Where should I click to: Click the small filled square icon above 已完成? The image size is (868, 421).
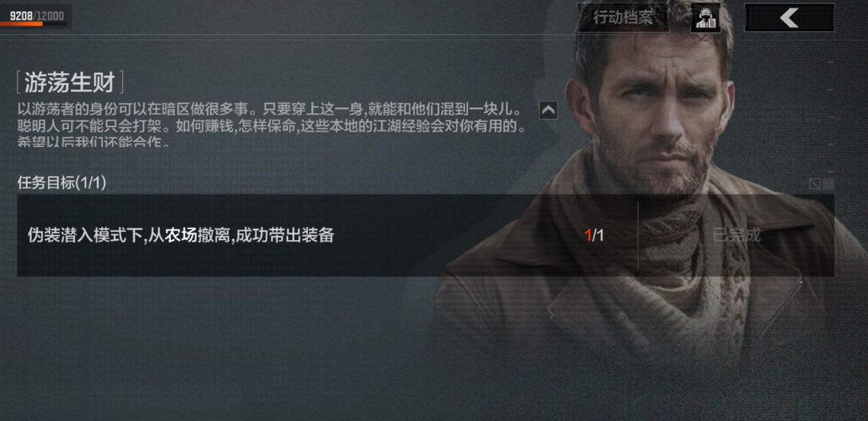[x=828, y=183]
